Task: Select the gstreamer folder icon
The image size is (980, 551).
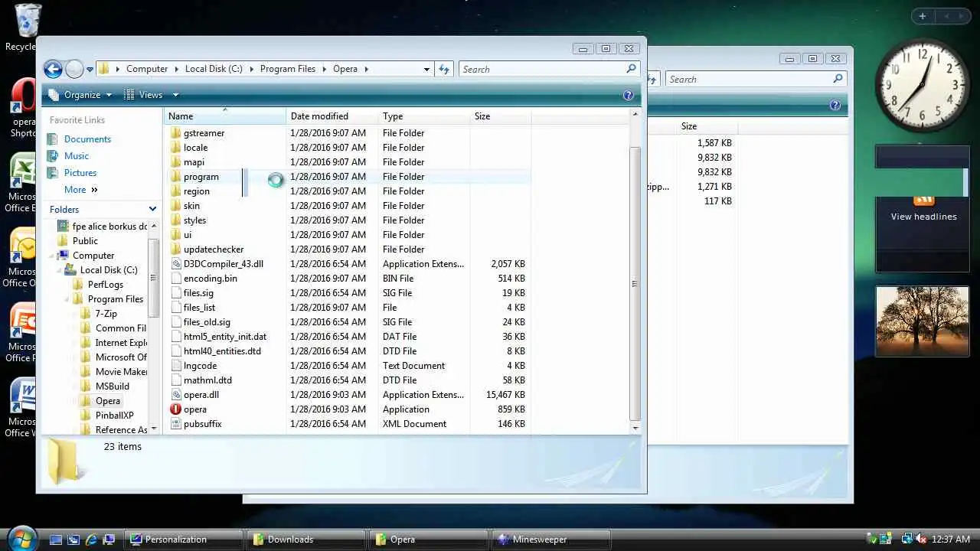Action: [175, 133]
